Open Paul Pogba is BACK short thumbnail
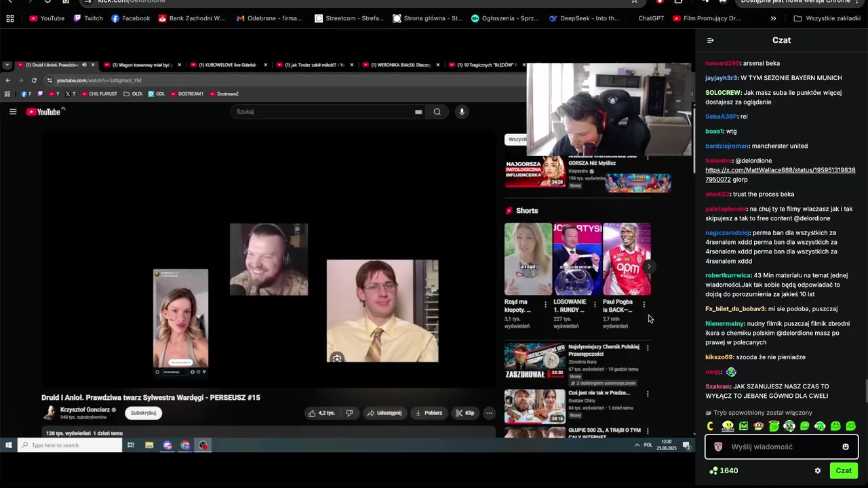Viewport: 868px width, 488px height. (627, 259)
